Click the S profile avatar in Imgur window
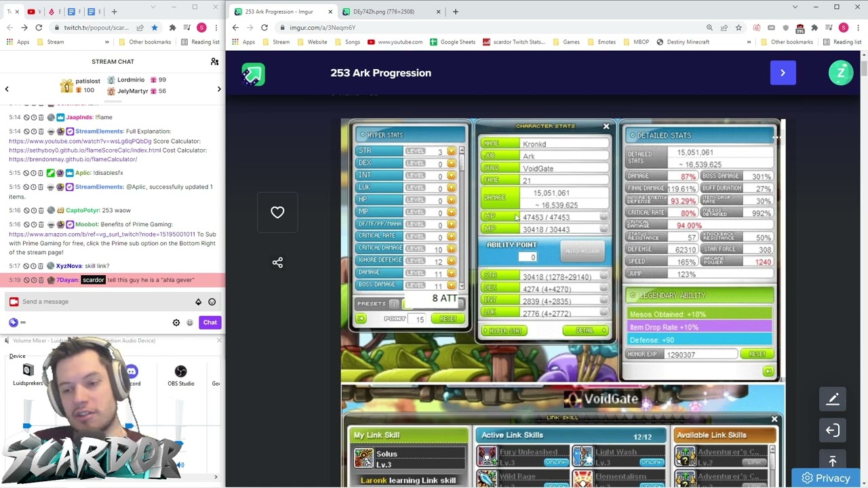The image size is (868, 488). [843, 28]
